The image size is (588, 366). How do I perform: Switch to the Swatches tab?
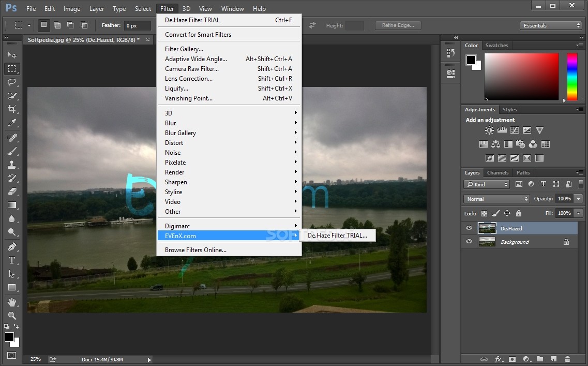[x=496, y=46]
